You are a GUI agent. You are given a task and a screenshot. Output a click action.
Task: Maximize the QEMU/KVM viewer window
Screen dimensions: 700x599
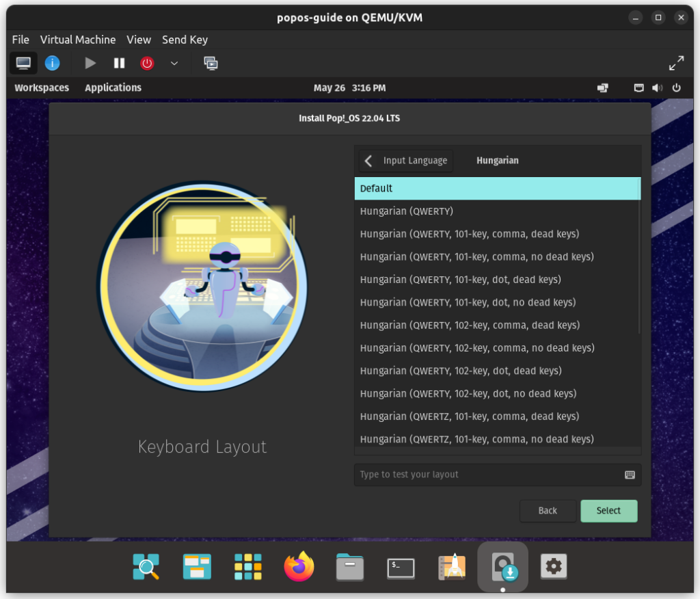click(x=658, y=18)
